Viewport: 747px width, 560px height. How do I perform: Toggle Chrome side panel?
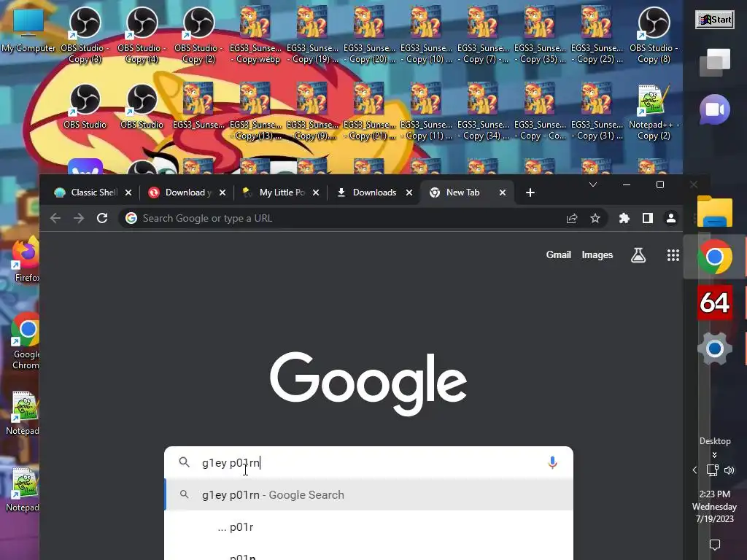pos(648,218)
